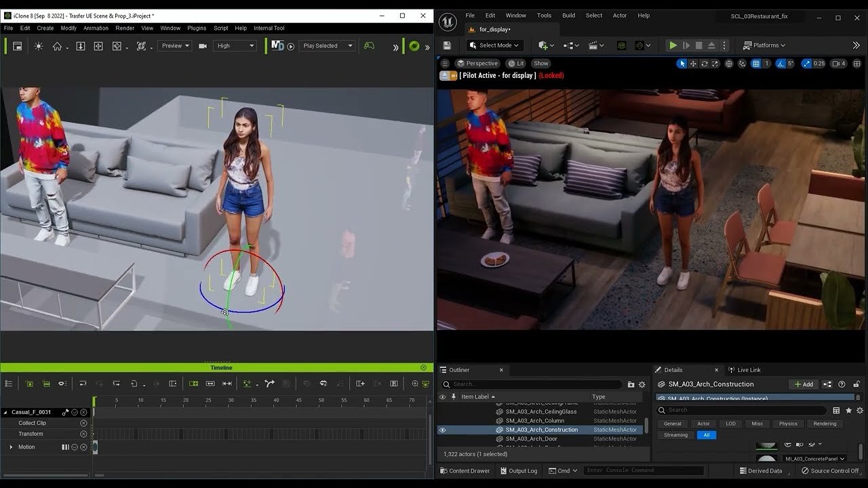Click the Unreal Play button in toolbar
Screen dimensions: 868x488
tap(672, 45)
